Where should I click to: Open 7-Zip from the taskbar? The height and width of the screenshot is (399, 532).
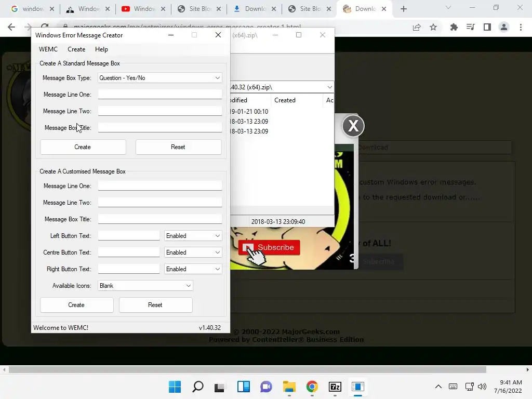[335, 387]
